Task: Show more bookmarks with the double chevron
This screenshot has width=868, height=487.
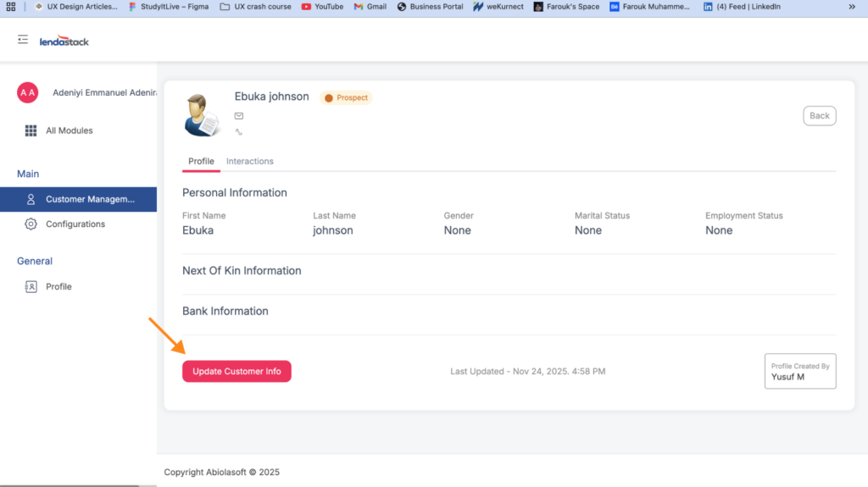Action: pyautogui.click(x=851, y=6)
